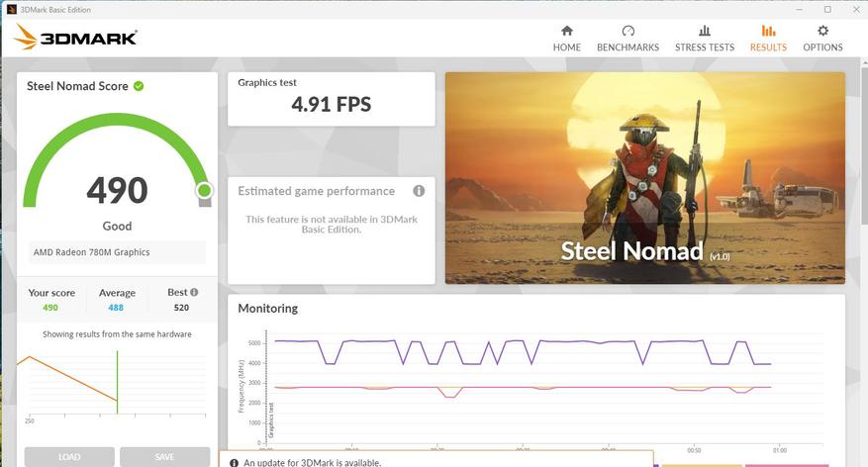Click the Steel Nomad benchmark image
868x467 pixels.
tap(645, 178)
